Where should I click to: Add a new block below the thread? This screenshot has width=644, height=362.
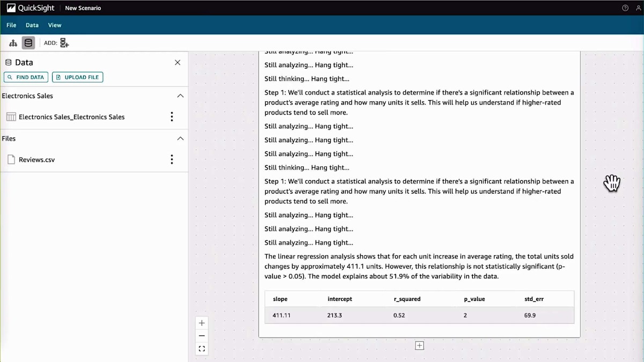tap(420, 346)
